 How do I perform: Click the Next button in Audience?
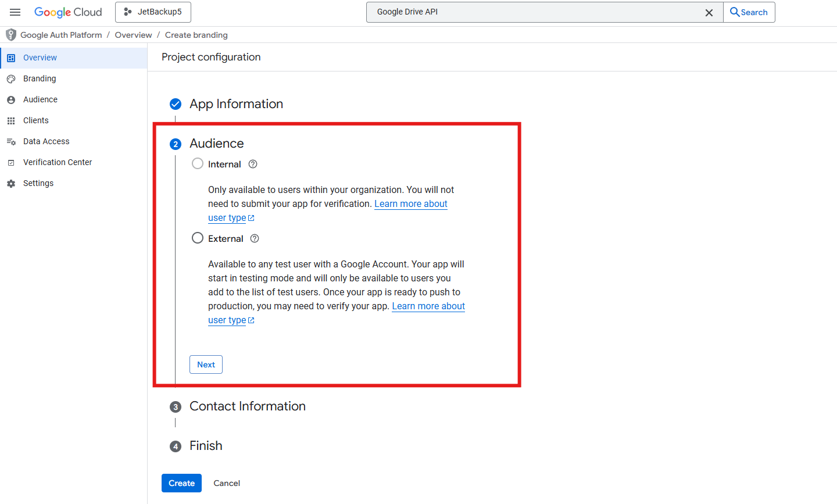206,364
